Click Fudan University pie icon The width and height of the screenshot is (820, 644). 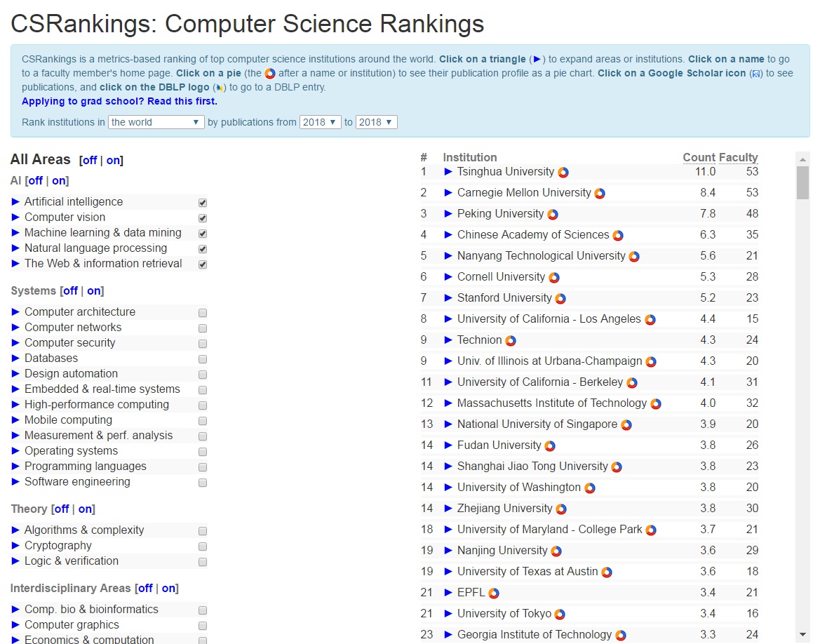tap(550, 445)
